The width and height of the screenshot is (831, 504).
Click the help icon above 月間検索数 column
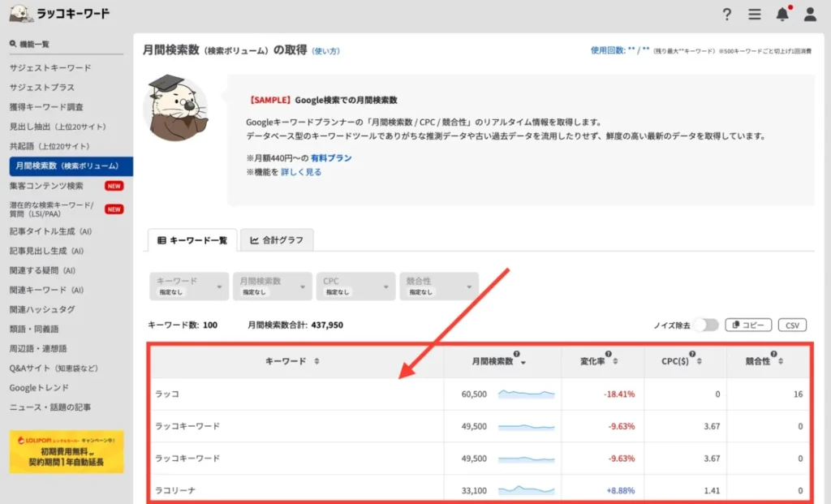click(x=516, y=354)
